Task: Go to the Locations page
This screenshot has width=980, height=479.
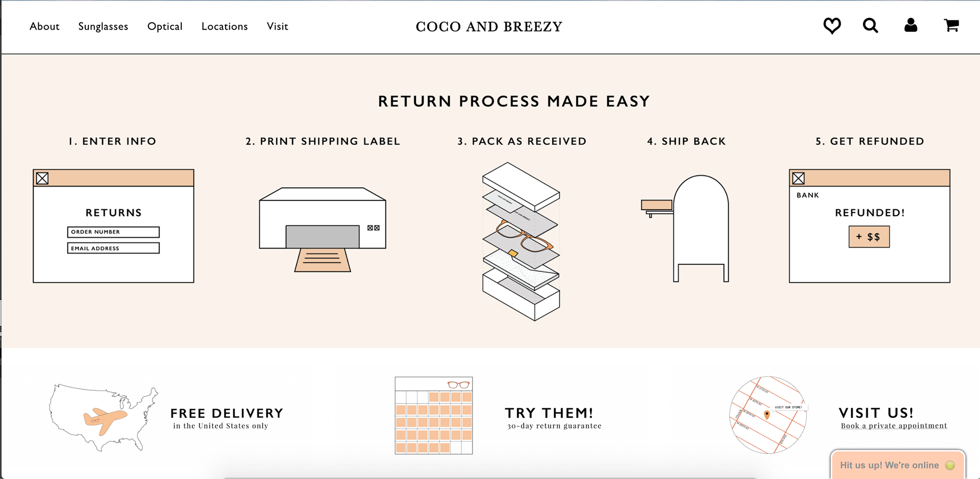Action: [x=225, y=27]
